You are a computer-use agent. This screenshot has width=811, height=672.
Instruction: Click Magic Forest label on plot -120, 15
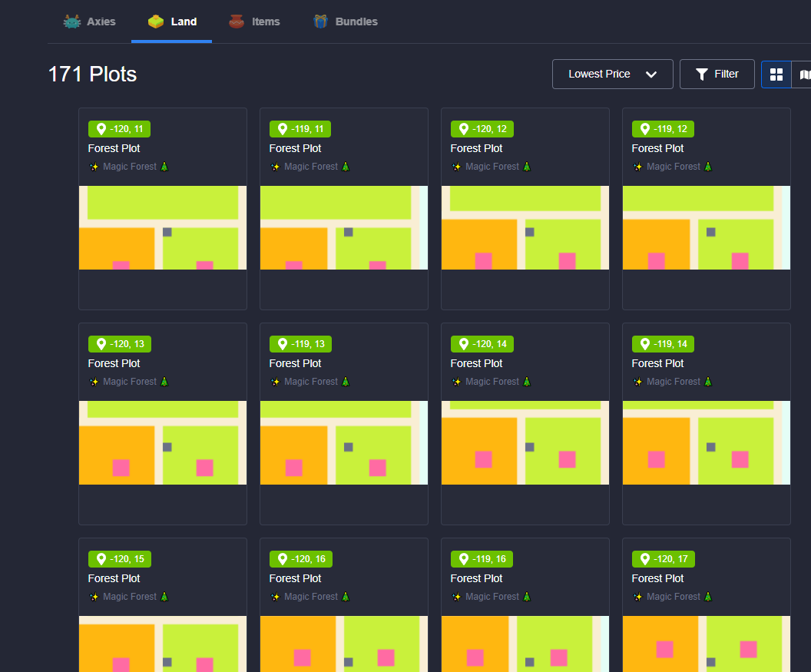130,597
